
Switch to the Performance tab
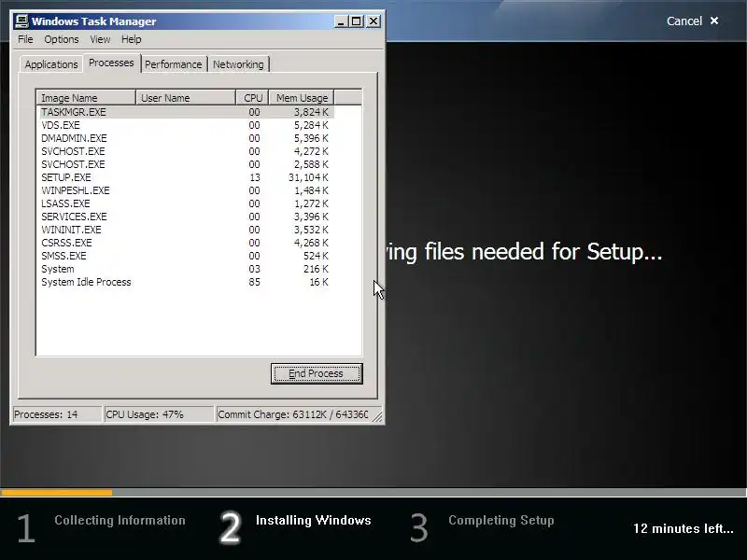174,64
